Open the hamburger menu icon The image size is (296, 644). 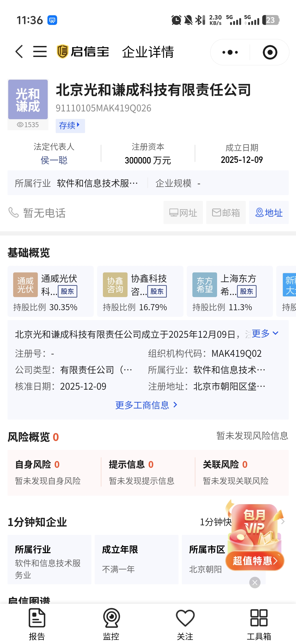point(40,52)
